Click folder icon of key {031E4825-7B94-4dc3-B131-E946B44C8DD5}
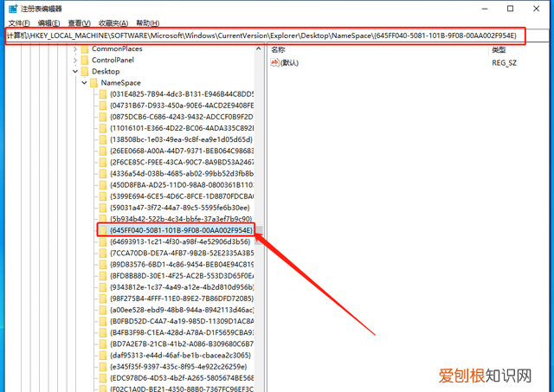The width and height of the screenshot is (554, 392). pyautogui.click(x=103, y=94)
